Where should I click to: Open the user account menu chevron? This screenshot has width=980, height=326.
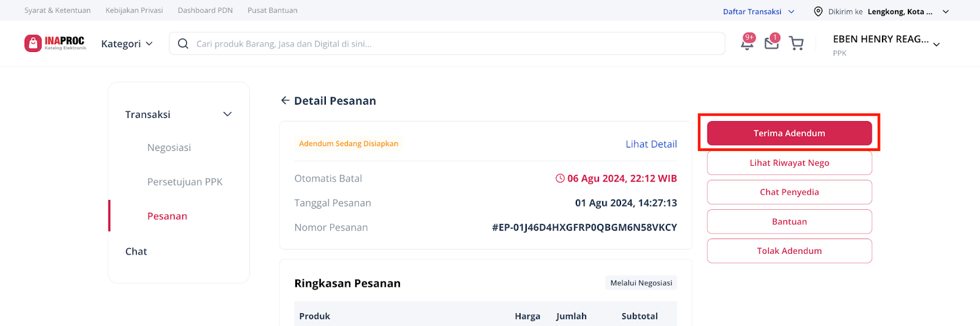click(937, 45)
